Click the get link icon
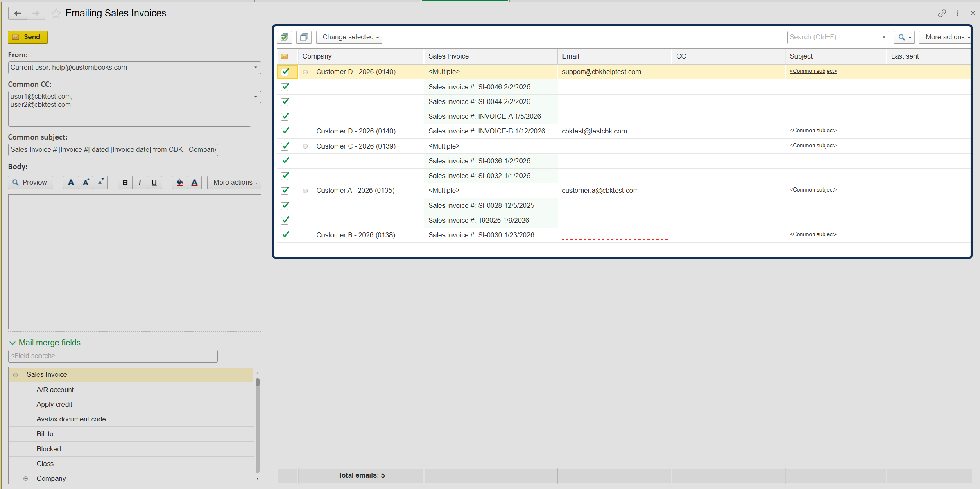The width and height of the screenshot is (980, 489). [x=942, y=14]
